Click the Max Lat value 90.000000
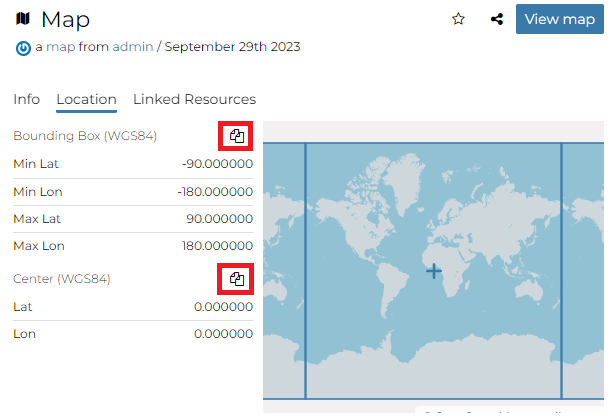 [x=219, y=218]
